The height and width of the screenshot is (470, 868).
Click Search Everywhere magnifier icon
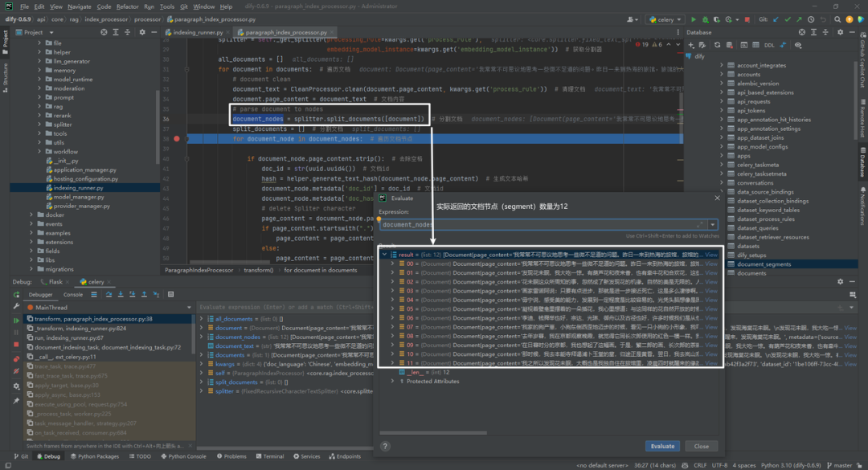pyautogui.click(x=837, y=19)
